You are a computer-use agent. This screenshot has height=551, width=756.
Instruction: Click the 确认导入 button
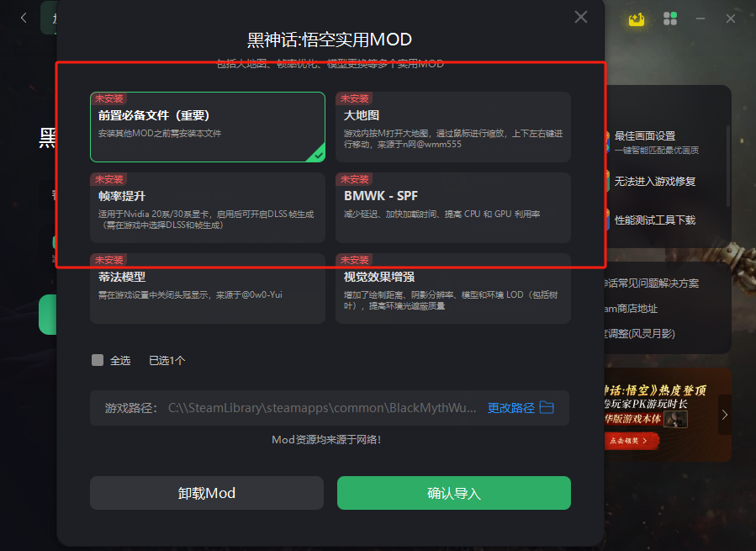point(454,493)
